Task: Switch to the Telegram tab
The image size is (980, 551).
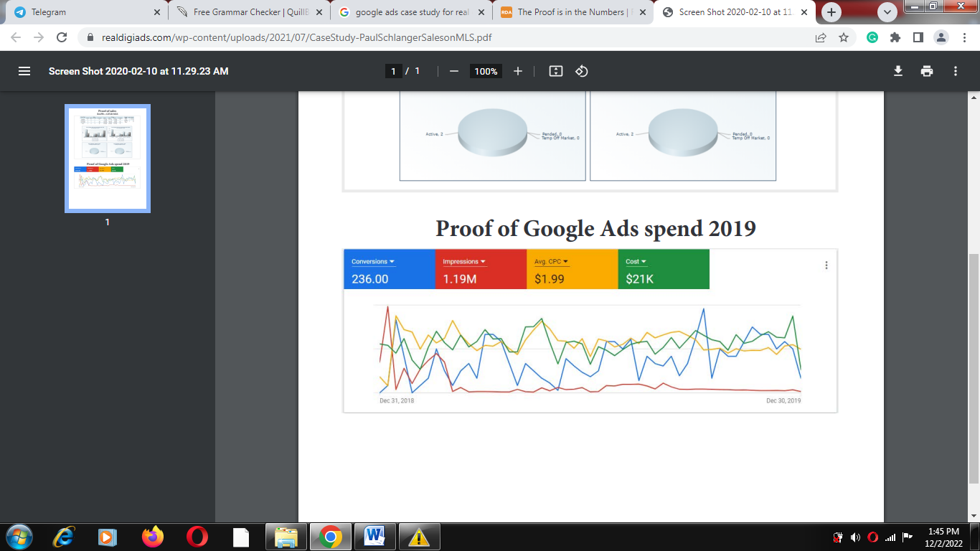Action: pyautogui.click(x=79, y=12)
